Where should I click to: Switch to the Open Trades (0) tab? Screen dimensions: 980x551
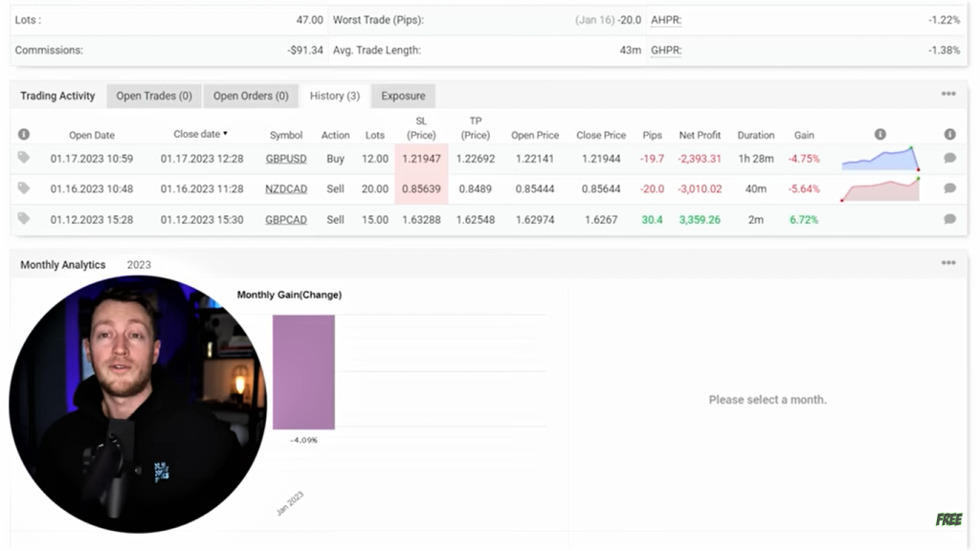coord(154,96)
